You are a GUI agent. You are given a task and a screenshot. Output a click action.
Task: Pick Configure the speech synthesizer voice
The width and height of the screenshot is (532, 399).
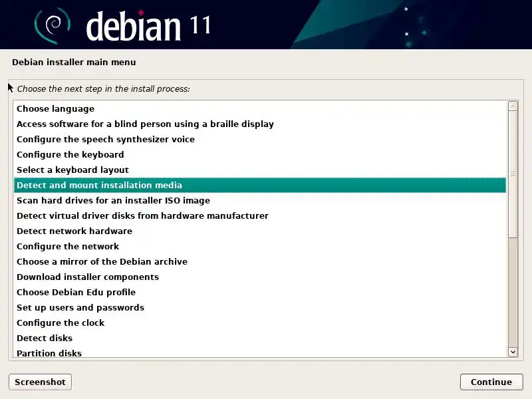click(x=260, y=139)
